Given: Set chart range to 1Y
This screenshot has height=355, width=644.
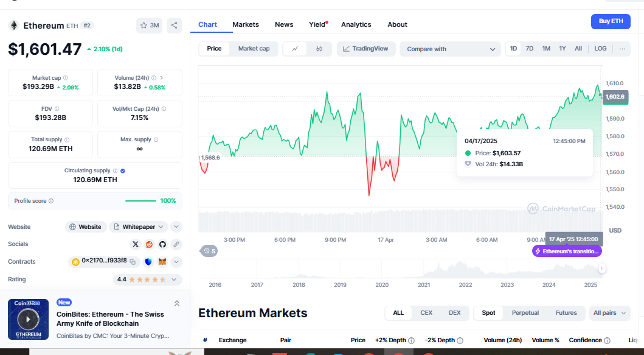Looking at the screenshot, I should pyautogui.click(x=563, y=49).
